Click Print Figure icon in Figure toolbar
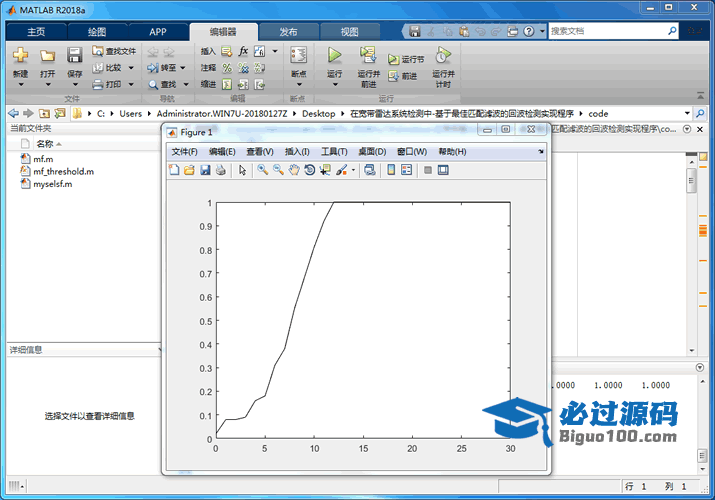This screenshot has height=500, width=715. point(221,170)
